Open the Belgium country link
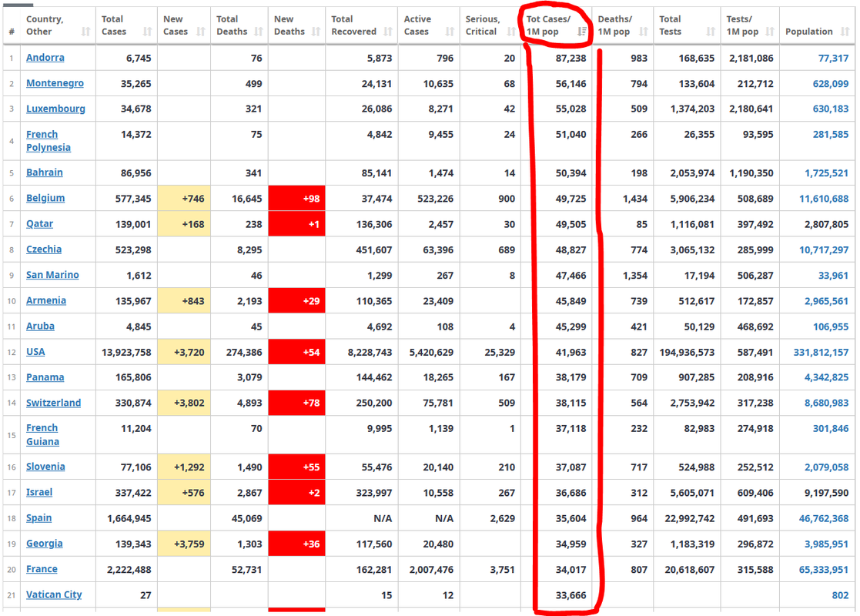The image size is (860, 616). tap(45, 198)
